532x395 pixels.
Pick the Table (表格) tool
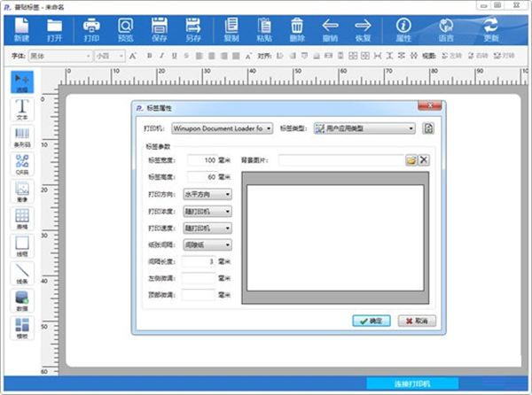click(x=22, y=220)
